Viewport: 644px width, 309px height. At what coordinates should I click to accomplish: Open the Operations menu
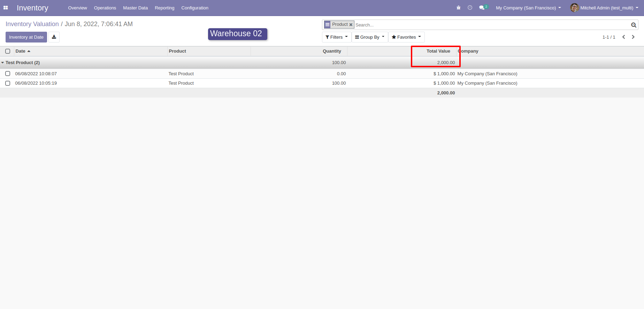(x=105, y=8)
